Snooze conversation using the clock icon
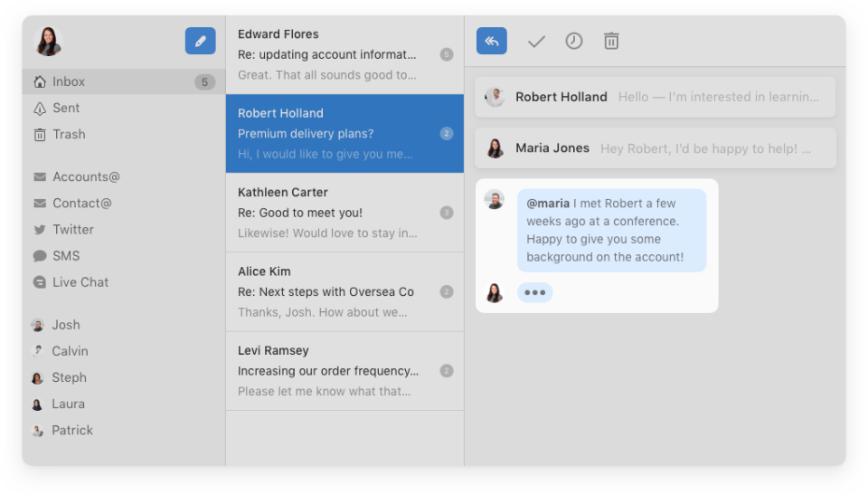 [573, 41]
